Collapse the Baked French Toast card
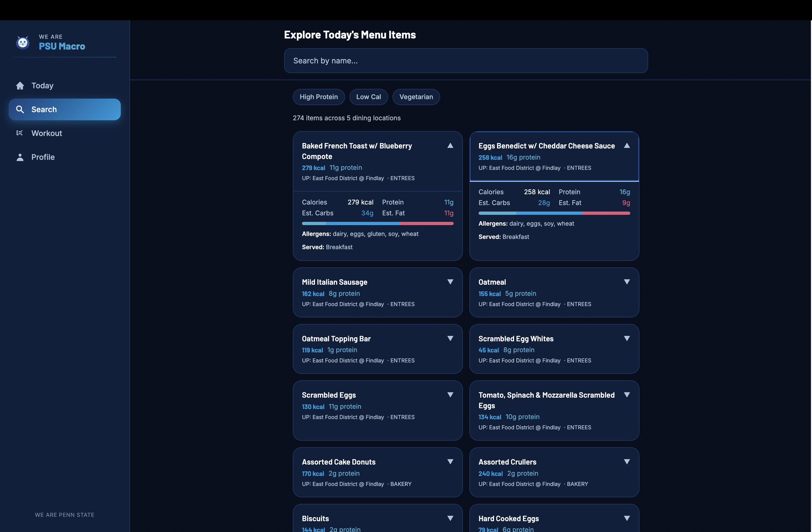The image size is (812, 532). coord(450,146)
